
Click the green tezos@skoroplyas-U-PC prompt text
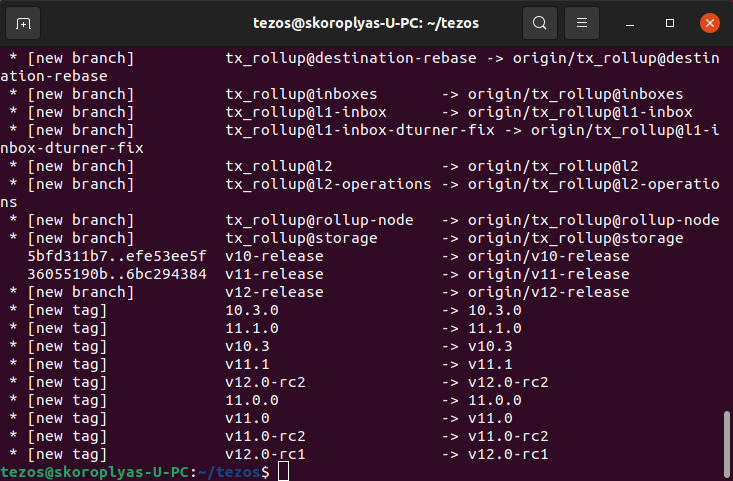82,472
